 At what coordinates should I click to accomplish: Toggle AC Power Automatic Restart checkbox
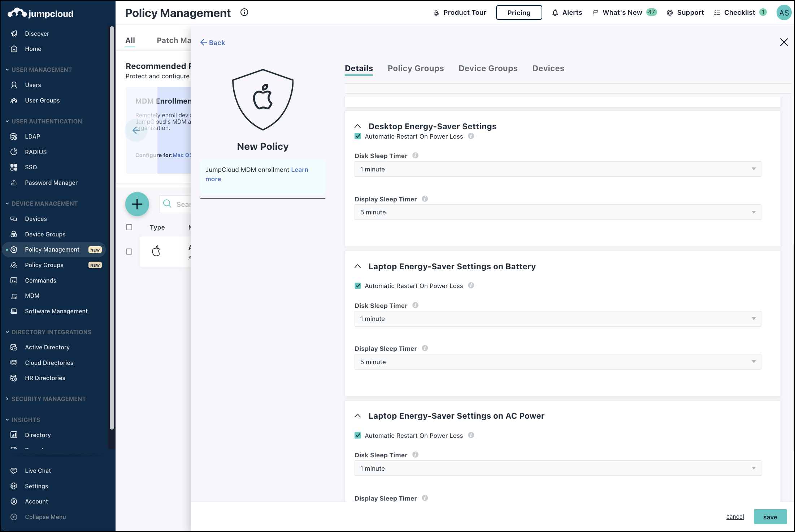click(x=358, y=436)
